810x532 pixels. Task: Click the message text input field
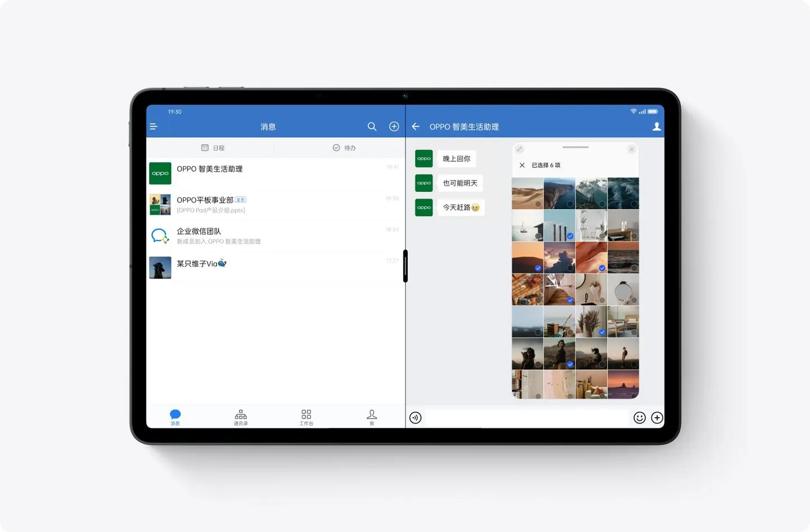coord(526,418)
